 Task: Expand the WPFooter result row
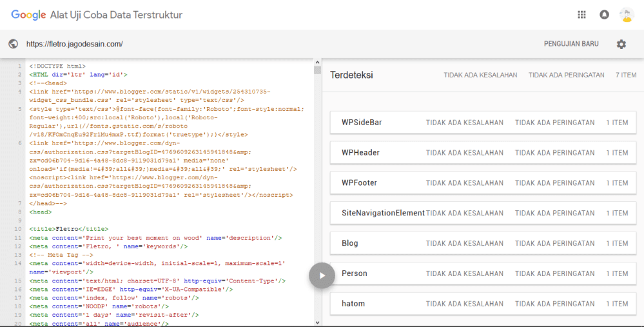tap(483, 183)
